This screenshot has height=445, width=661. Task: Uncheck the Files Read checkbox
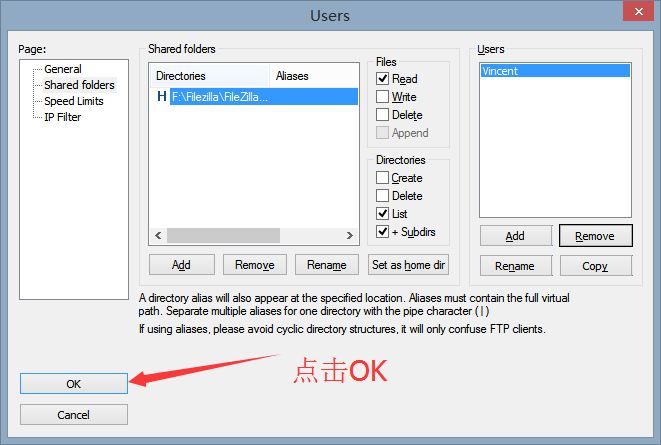tap(382, 78)
